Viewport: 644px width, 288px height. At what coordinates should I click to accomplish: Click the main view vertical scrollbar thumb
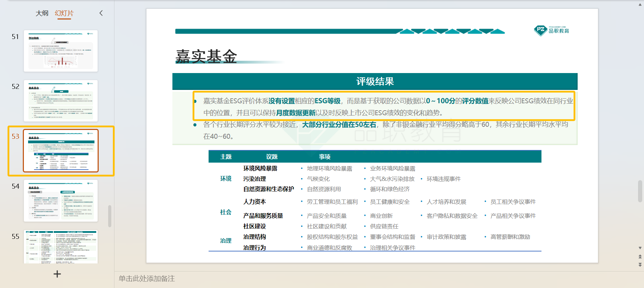click(640, 191)
